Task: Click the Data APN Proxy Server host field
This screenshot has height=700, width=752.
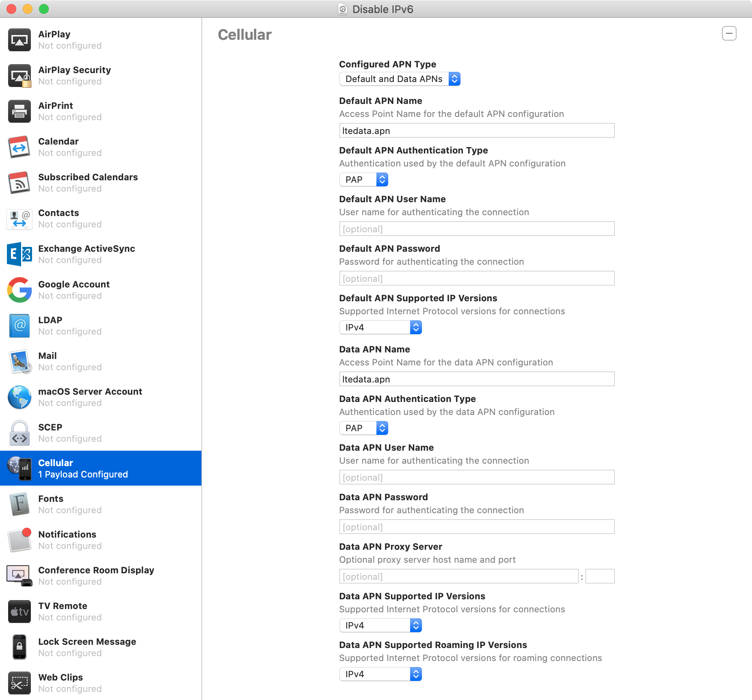Action: pos(459,577)
